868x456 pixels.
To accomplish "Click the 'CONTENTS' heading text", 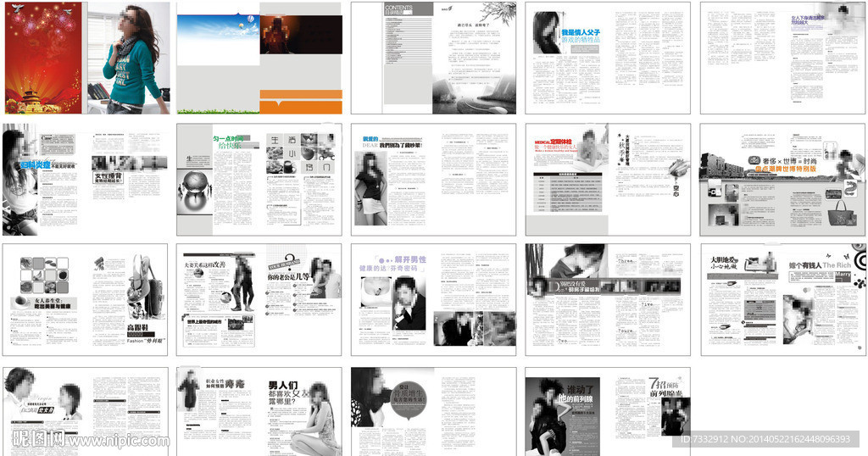I will 398,7.
